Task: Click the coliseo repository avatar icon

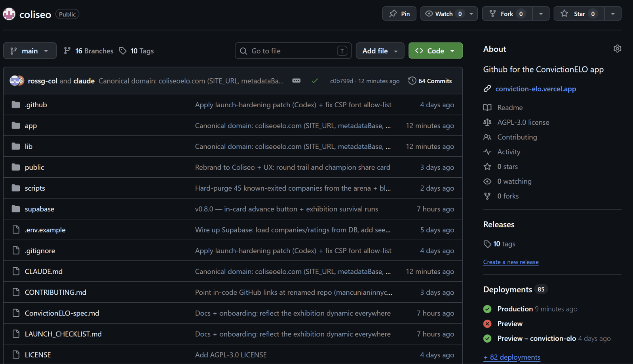Action: click(x=9, y=14)
